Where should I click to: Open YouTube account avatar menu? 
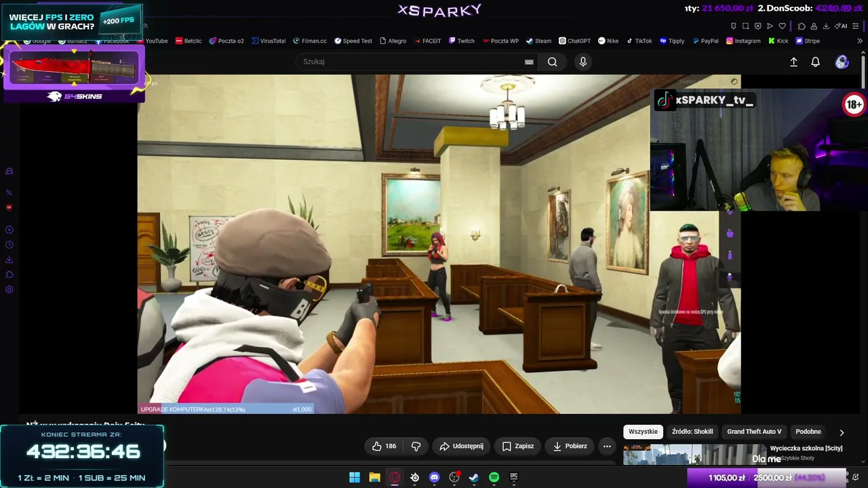point(842,62)
